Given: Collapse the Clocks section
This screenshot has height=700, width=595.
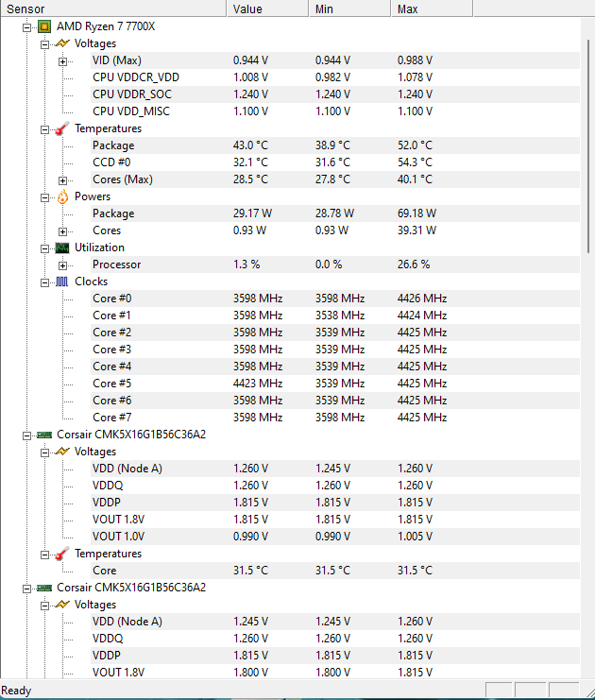Looking at the screenshot, I should pos(44,283).
